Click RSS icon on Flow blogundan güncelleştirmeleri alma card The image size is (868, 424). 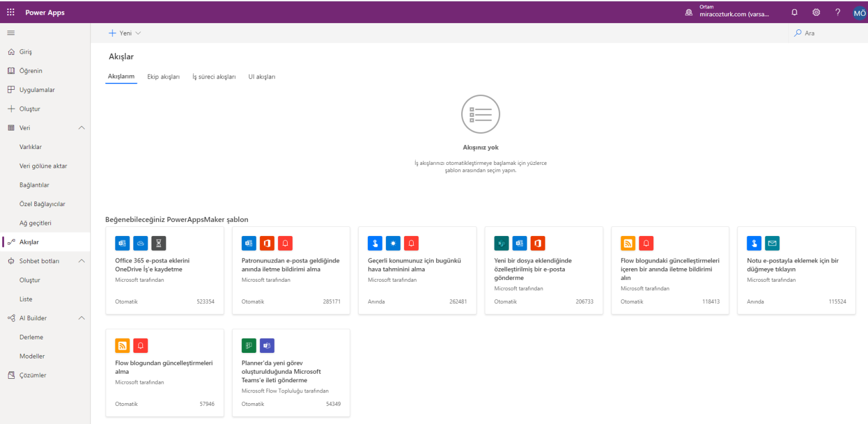point(123,346)
